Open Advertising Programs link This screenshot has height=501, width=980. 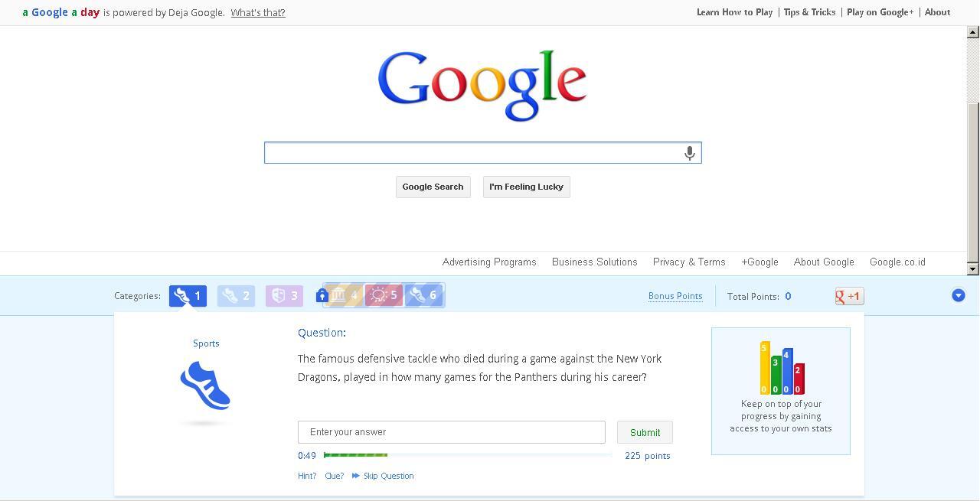[x=489, y=262]
